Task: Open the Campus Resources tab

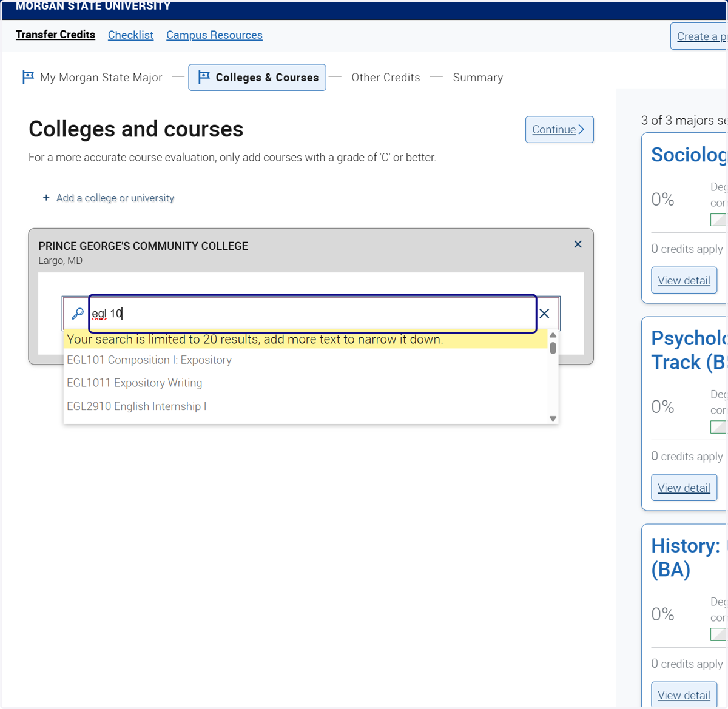Action: click(214, 35)
